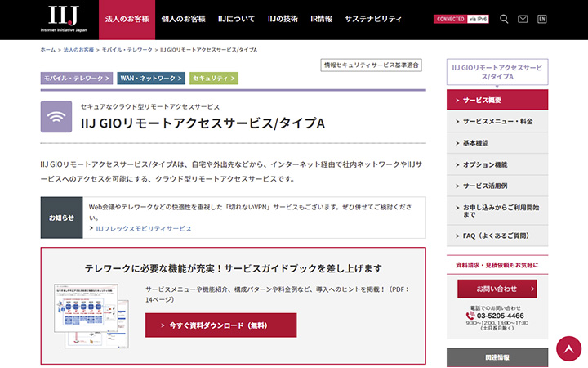Open the search magnifier icon
This screenshot has height=368, width=588.
tap(504, 19)
